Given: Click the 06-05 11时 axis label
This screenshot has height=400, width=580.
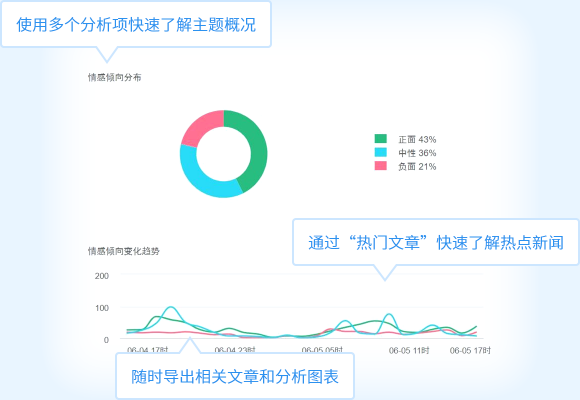Looking at the screenshot, I should click(409, 350).
